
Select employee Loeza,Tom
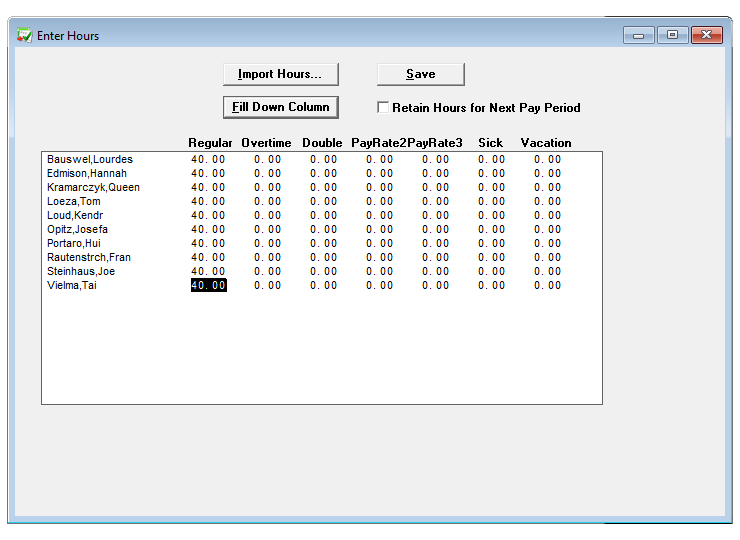(x=74, y=202)
